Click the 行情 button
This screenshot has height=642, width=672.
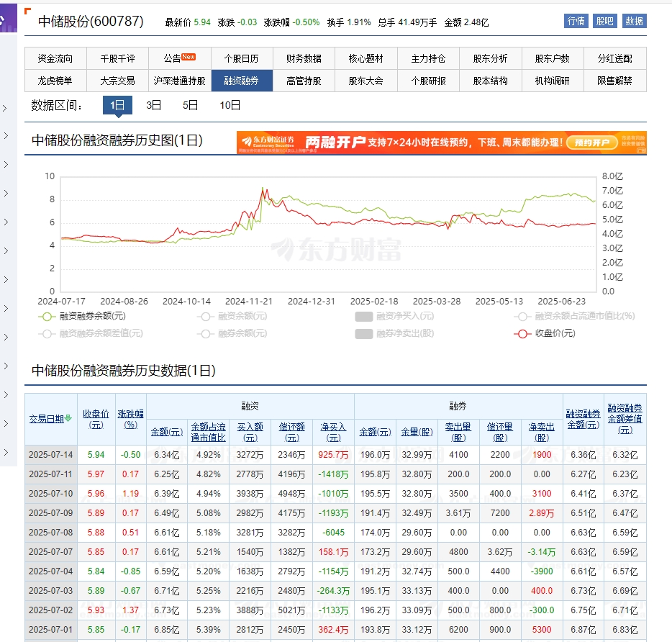pos(576,21)
